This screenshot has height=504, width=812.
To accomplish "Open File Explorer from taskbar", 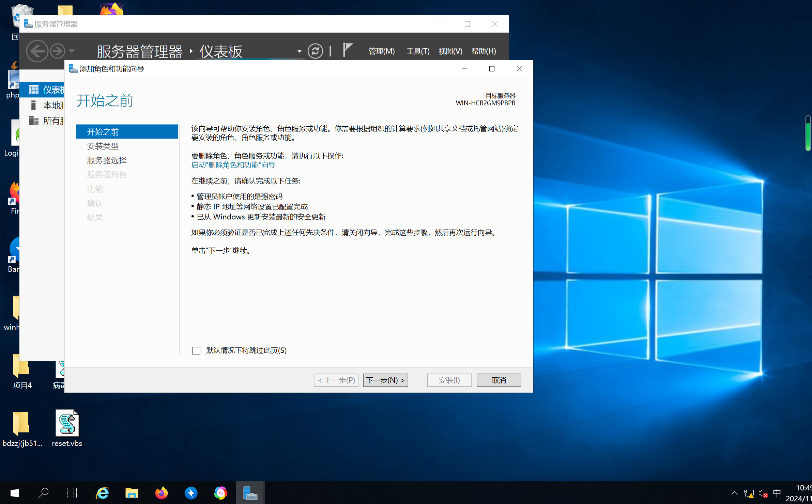I will (x=132, y=493).
